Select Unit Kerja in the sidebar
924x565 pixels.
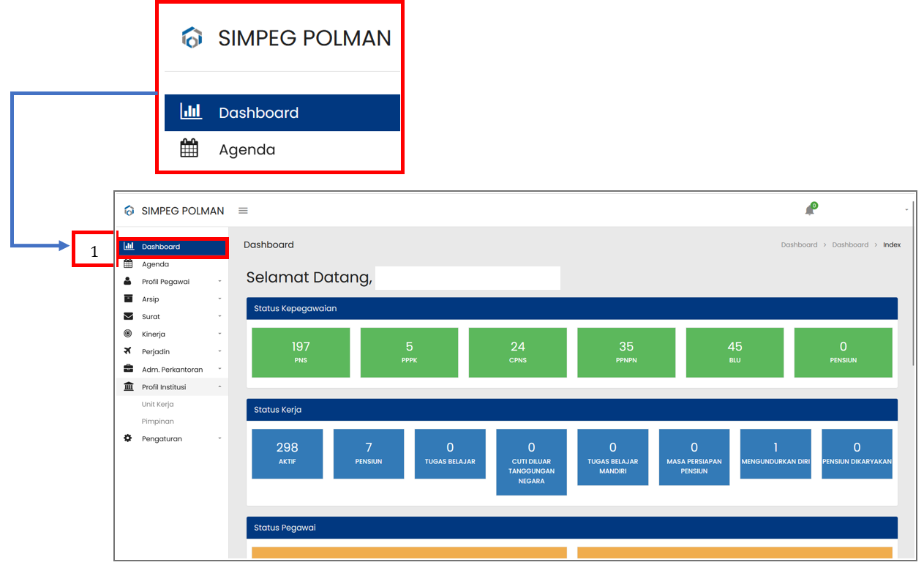157,404
